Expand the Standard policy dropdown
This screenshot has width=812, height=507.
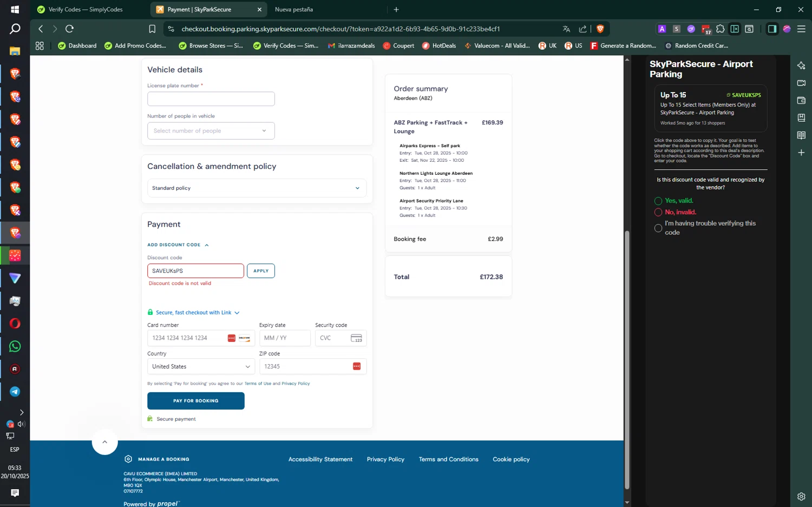click(x=257, y=188)
